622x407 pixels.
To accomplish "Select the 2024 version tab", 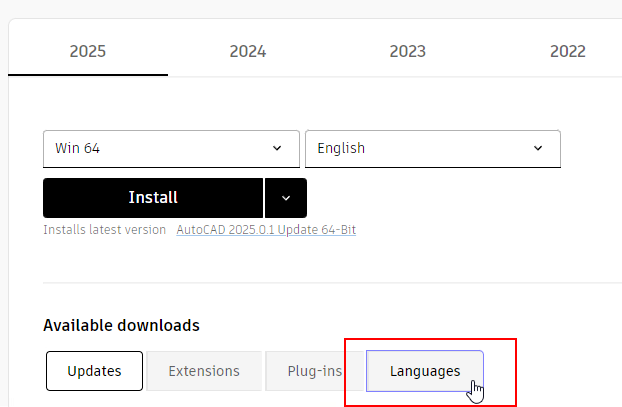I will click(247, 51).
